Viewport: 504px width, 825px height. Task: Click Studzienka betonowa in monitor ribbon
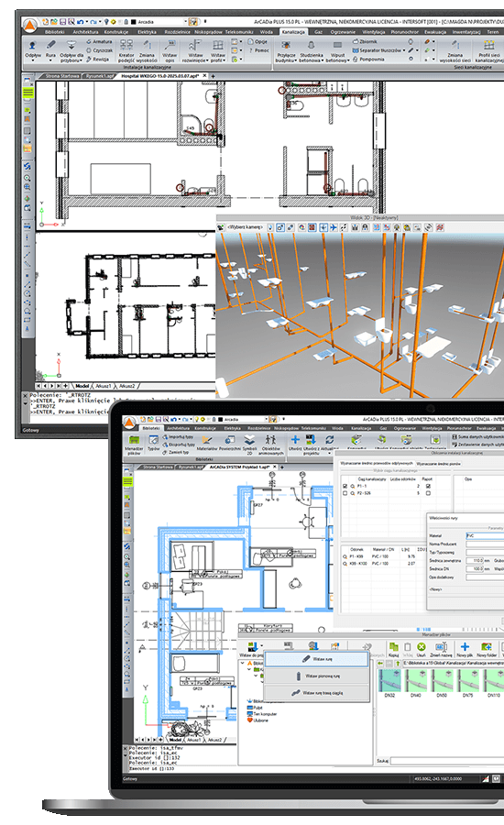pos(311,51)
